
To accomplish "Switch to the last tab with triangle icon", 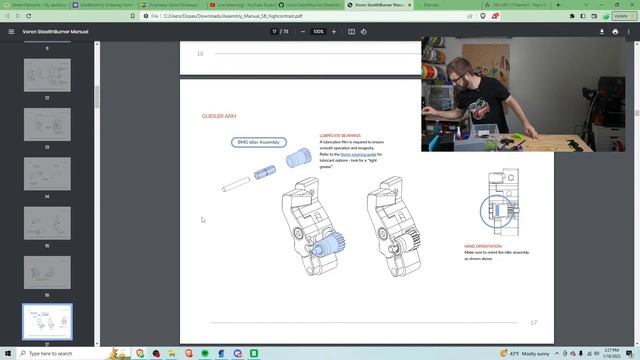I will pyautogui.click(x=516, y=5).
